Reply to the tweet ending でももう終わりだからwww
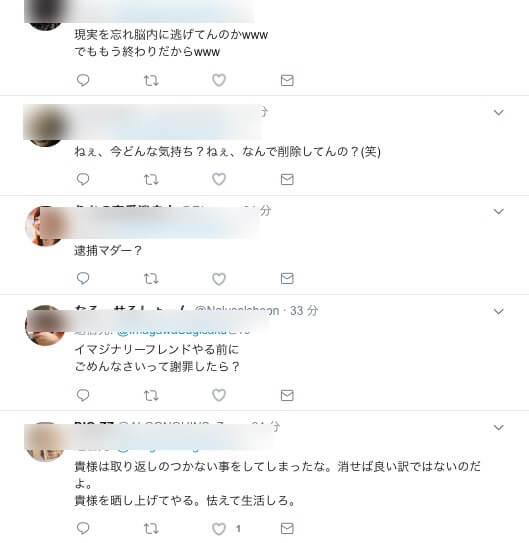Image resolution: width=529 pixels, height=543 pixels. (x=83, y=80)
